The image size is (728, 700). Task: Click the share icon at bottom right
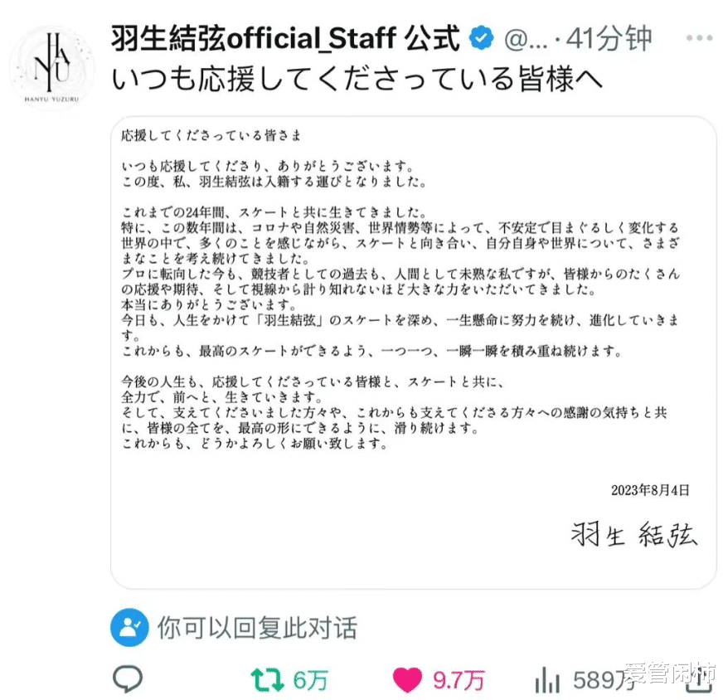(699, 680)
